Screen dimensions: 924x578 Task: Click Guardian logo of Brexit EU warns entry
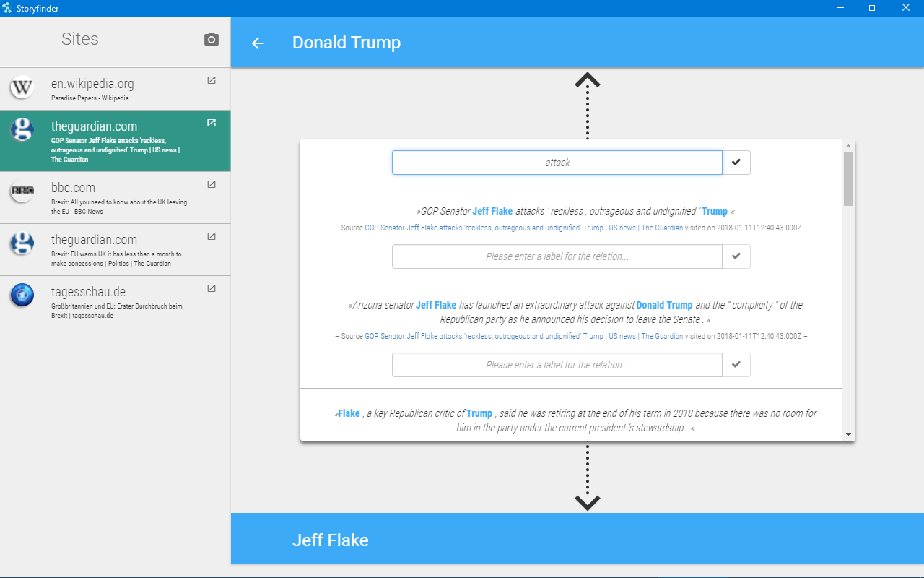[x=22, y=243]
